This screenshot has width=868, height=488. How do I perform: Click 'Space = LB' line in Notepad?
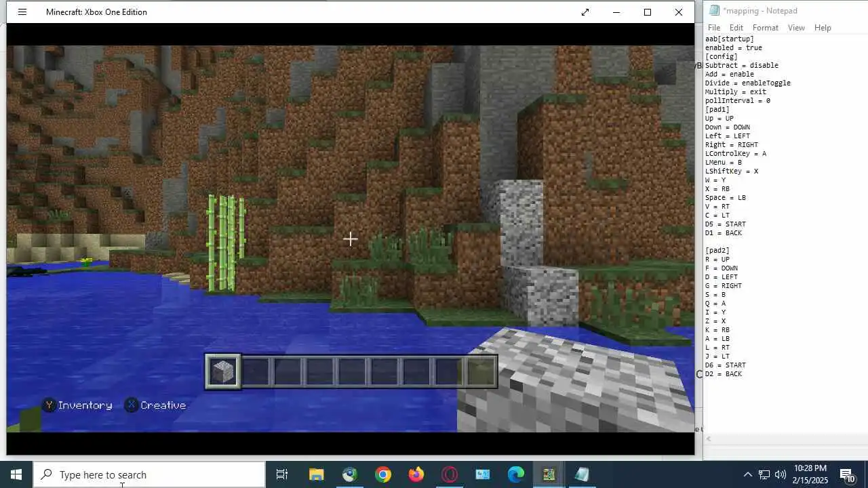[726, 198]
